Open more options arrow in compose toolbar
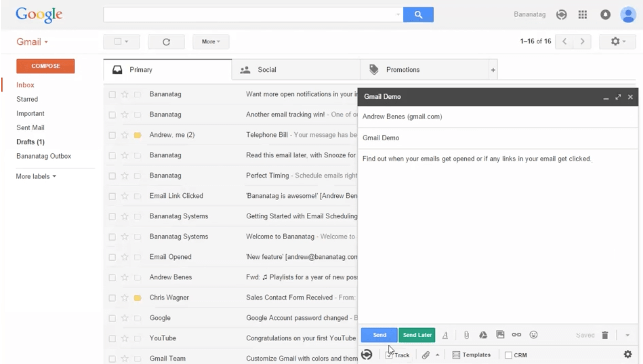Viewport: 643px width, 364px height. pos(627,335)
